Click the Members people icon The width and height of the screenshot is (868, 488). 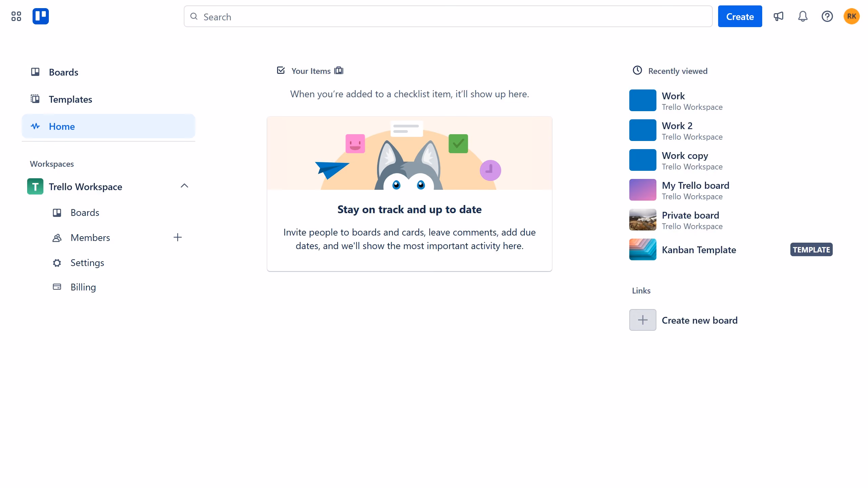click(x=57, y=238)
